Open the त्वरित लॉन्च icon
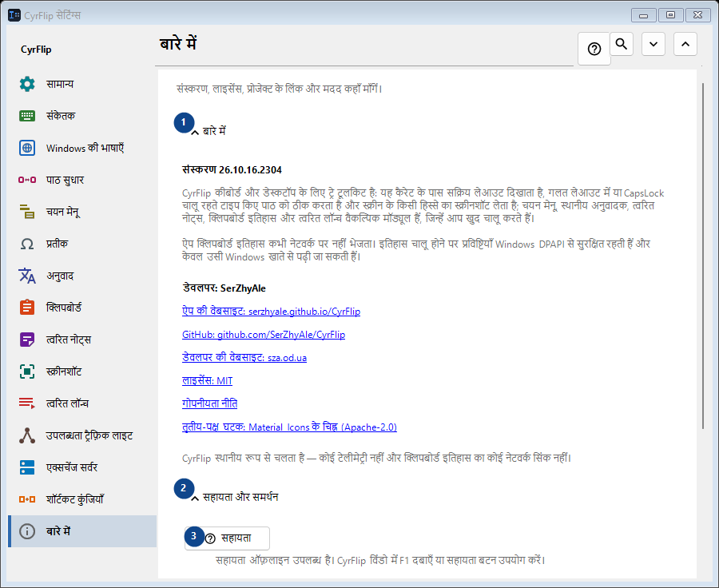Viewport: 719px width, 588px height. 27,403
